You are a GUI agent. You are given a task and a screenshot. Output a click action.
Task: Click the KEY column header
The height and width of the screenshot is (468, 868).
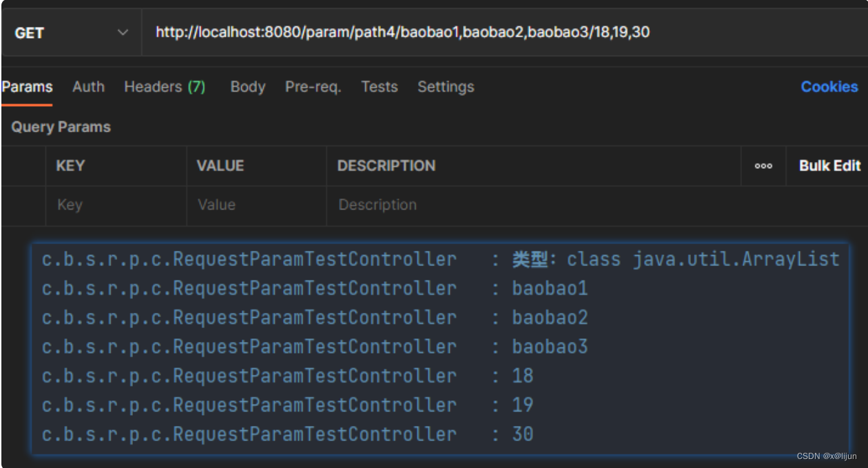click(x=70, y=165)
